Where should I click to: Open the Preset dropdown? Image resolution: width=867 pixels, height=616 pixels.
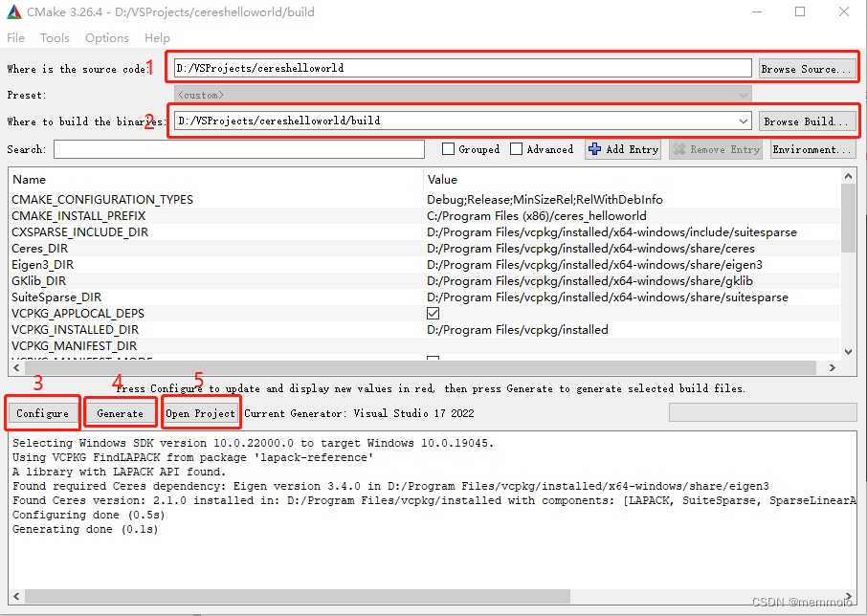745,94
